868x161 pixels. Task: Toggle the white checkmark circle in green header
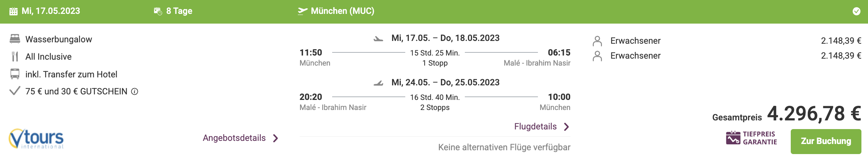point(856,11)
